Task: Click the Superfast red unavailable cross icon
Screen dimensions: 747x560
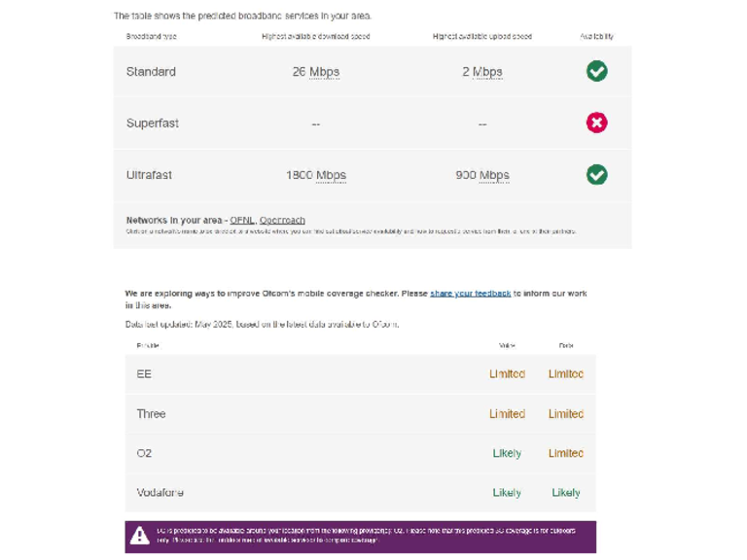Action: [x=596, y=122]
